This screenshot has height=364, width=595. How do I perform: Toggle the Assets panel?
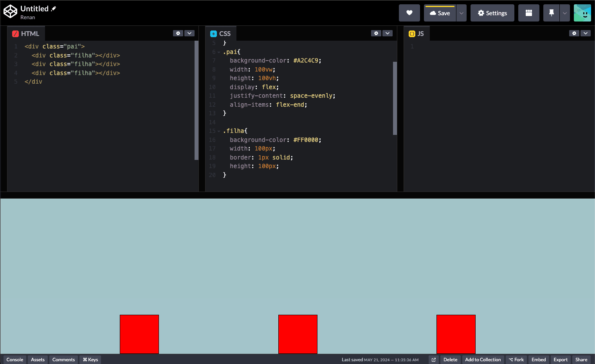point(38,360)
